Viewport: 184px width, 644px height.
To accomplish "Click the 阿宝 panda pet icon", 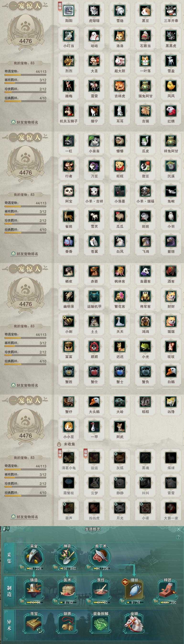I will pos(69,191).
